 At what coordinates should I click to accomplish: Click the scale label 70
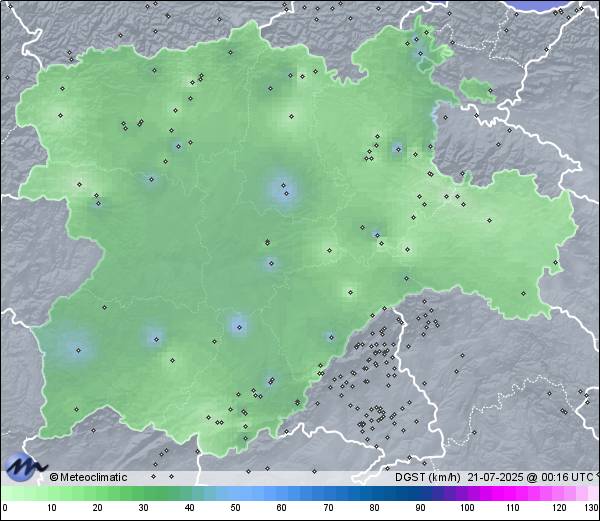(x=328, y=508)
